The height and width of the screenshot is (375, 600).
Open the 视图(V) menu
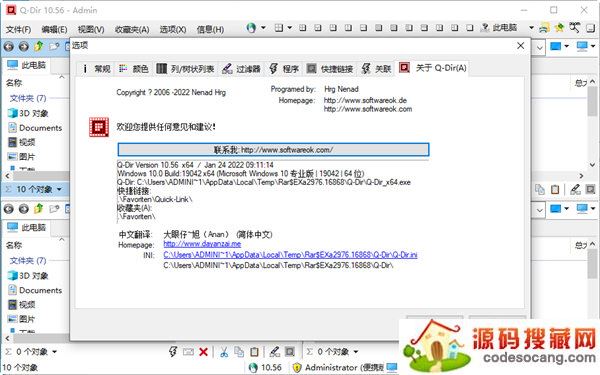point(91,29)
